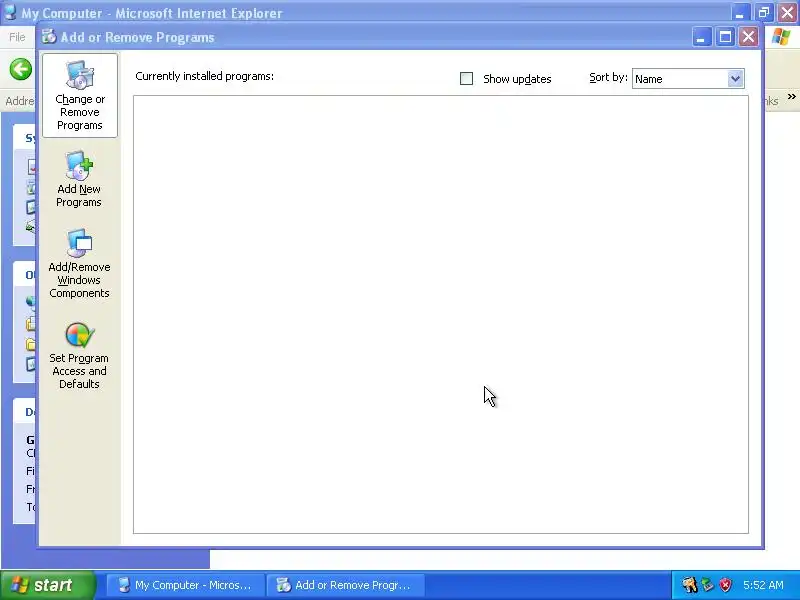
Task: Switch to My Computer taskbar button
Action: click(x=185, y=585)
